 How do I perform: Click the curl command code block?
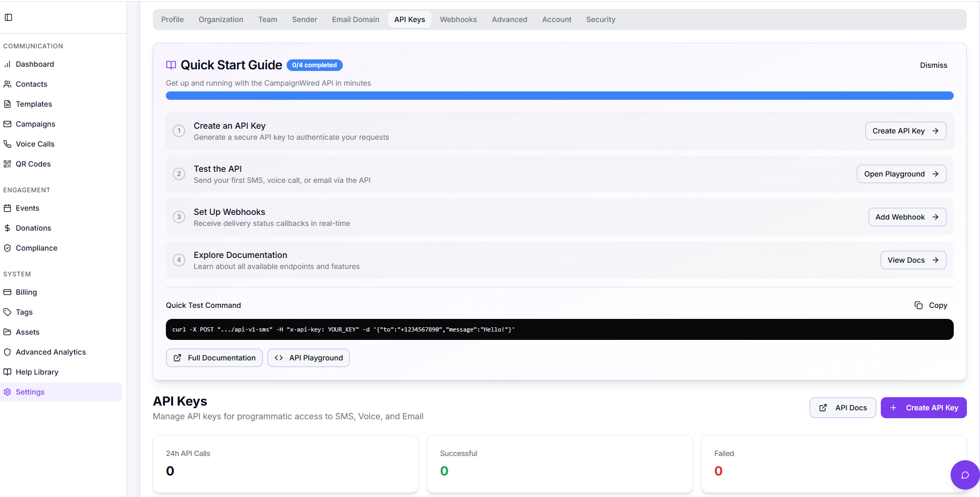coord(560,329)
